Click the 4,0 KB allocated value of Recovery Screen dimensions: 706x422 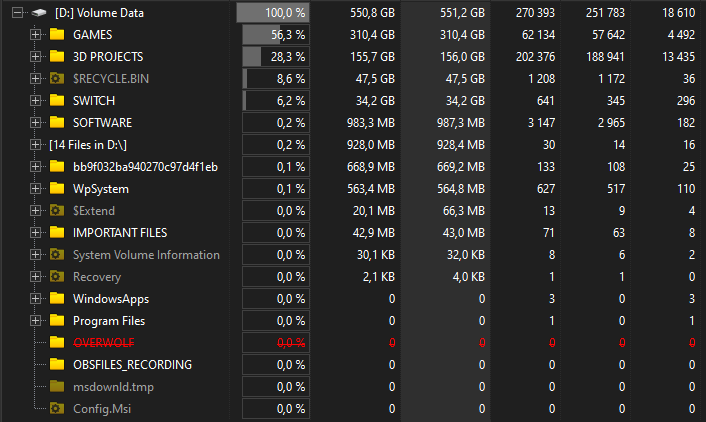[x=469, y=277]
